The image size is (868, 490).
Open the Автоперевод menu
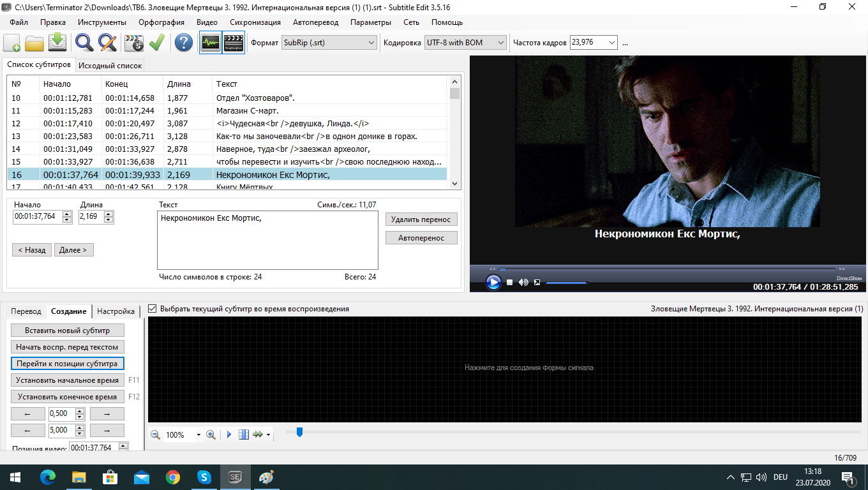pyautogui.click(x=315, y=22)
